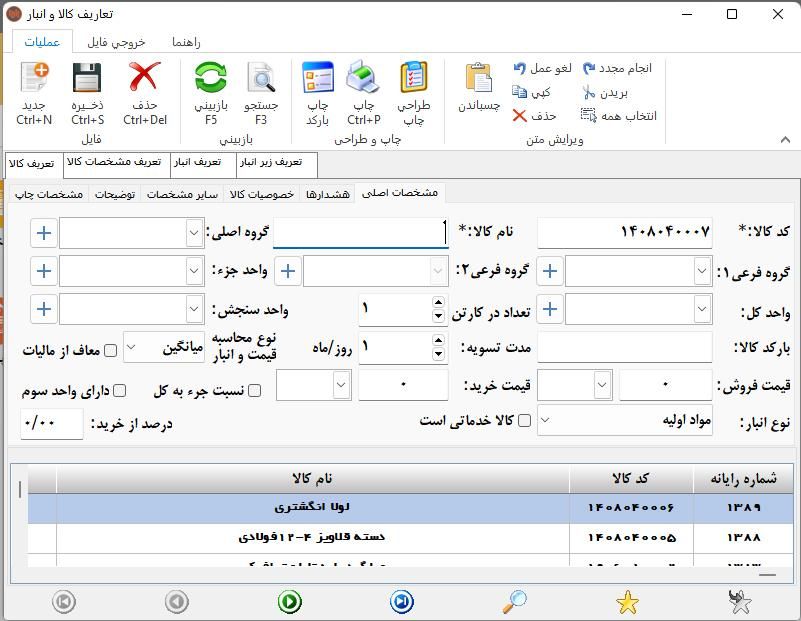The width and height of the screenshot is (801, 621).
Task: Switch to توضیحات sub-tab
Action: click(x=115, y=194)
